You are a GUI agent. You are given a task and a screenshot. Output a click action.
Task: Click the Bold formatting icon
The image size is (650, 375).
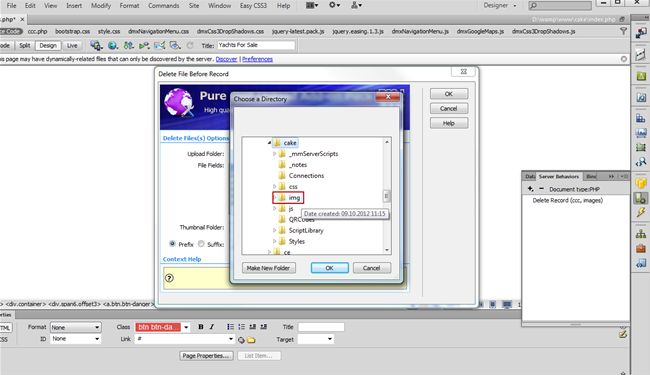(x=201, y=327)
